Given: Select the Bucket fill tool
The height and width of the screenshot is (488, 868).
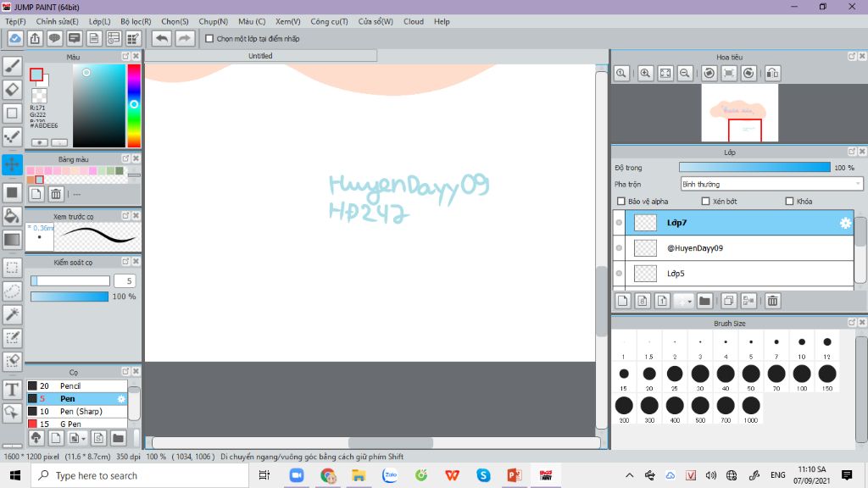Looking at the screenshot, I should coord(12,216).
